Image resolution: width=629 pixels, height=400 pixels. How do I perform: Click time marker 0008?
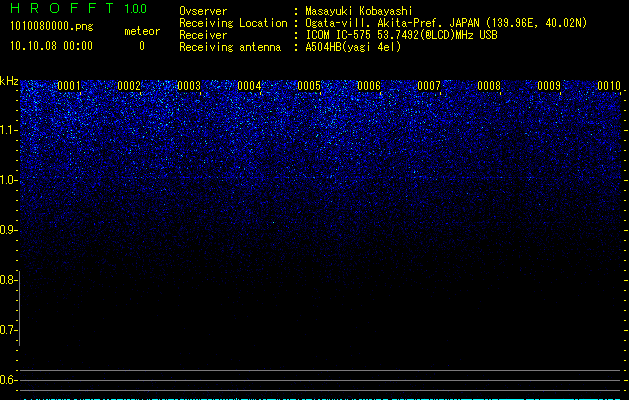[x=489, y=86]
